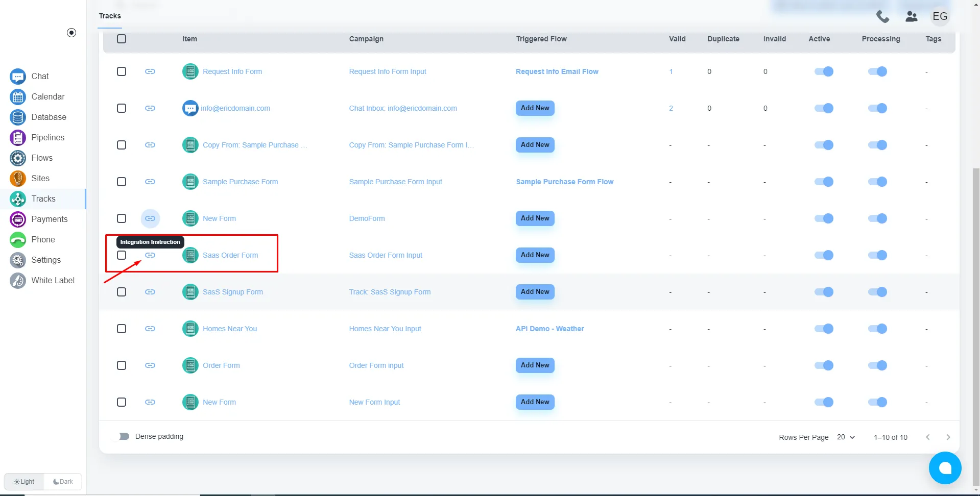The image size is (980, 496).
Task: Select the sidebar radio button at top
Action: (71, 33)
